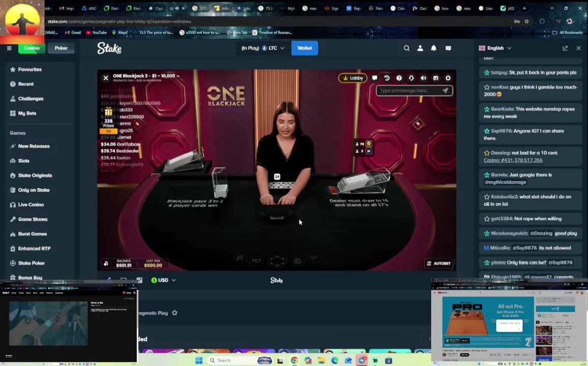
Task: Mute the game sound speaker icon
Action: (x=423, y=78)
